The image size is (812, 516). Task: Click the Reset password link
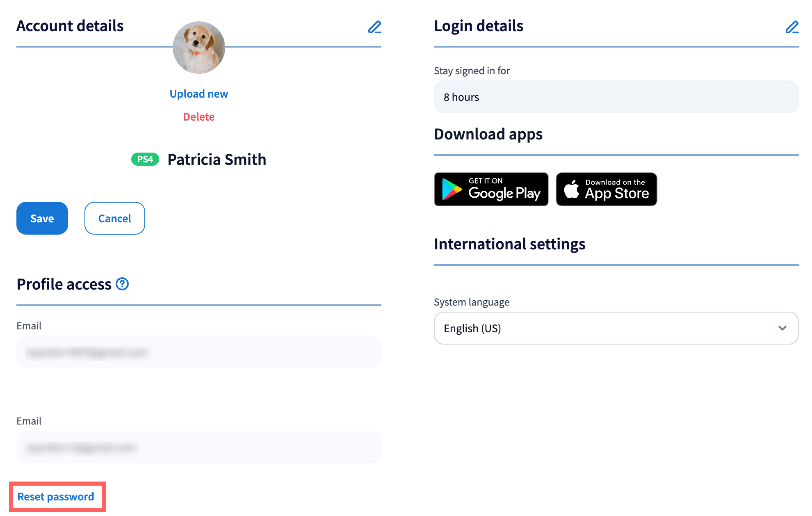pos(56,497)
